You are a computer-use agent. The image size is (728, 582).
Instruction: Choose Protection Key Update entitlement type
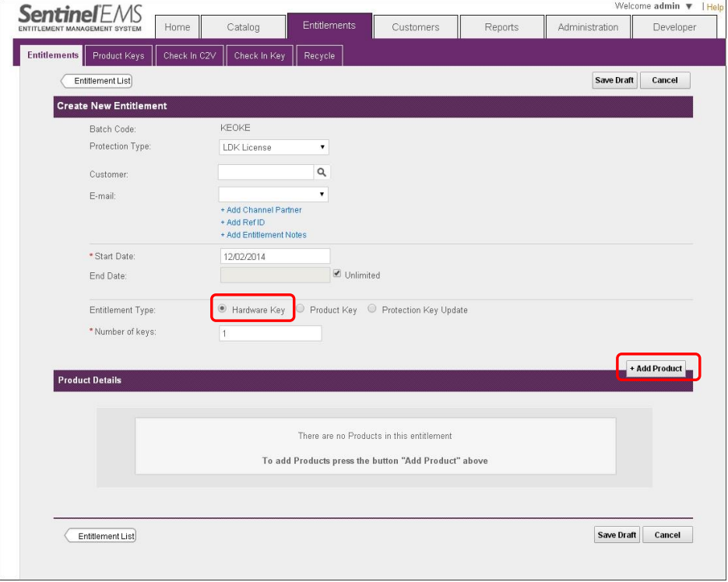372,309
